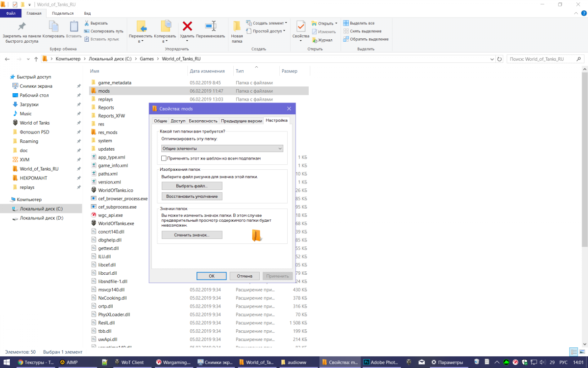Open Properties (Свойства) ribbon icon
This screenshot has height=368, width=588.
click(301, 26)
